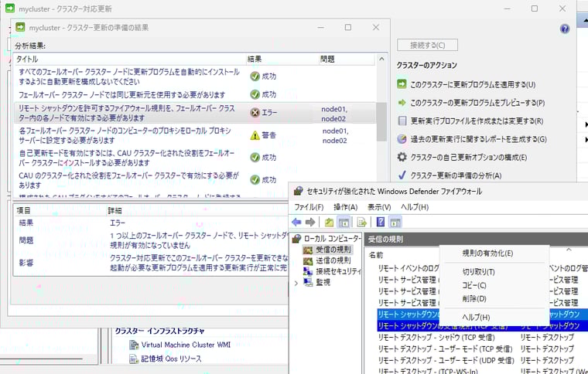Click the apply updates to this cluster icon
The width and height of the screenshot is (588, 374).
(x=402, y=84)
